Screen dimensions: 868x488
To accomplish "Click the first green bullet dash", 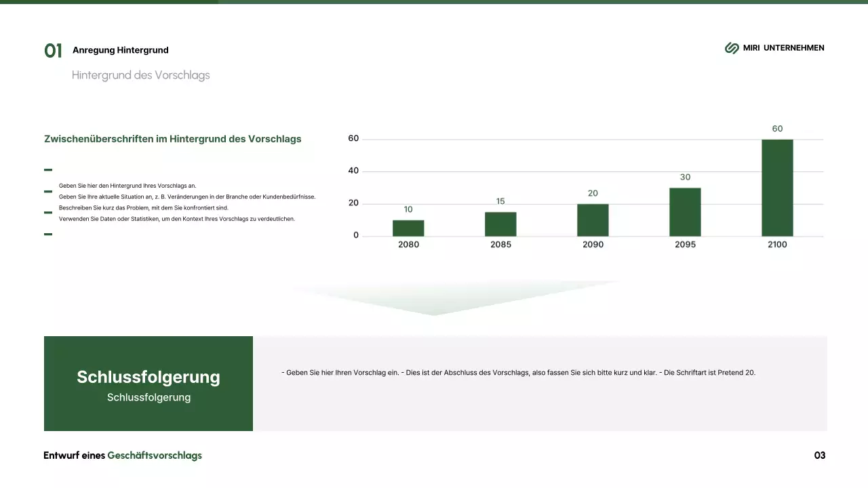I will point(48,170).
